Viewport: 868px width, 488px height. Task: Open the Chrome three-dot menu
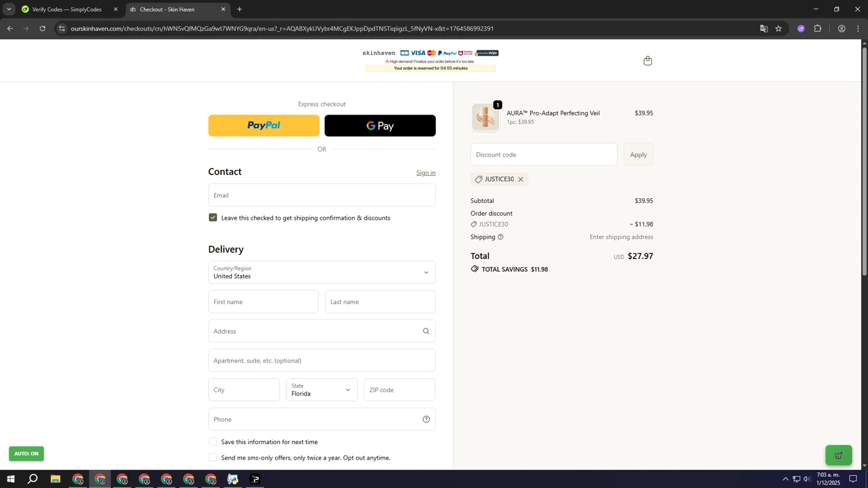click(858, 28)
